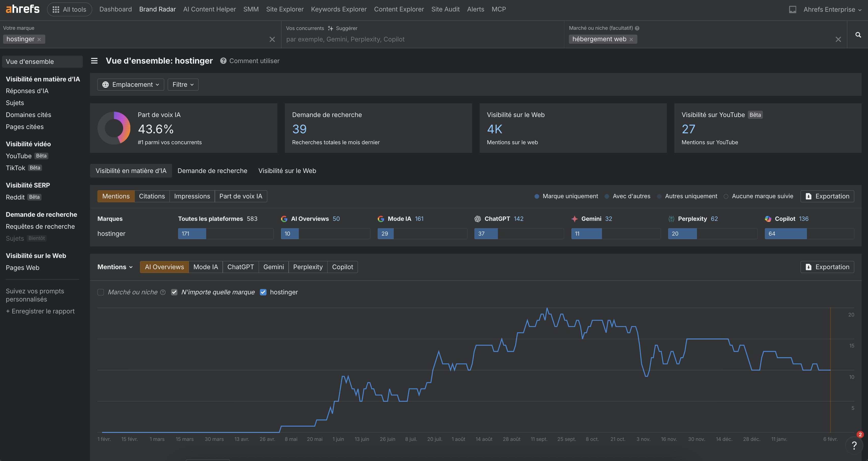Select the ChatGPT chart tab
Viewport: 868px width, 461px height.
coord(240,267)
